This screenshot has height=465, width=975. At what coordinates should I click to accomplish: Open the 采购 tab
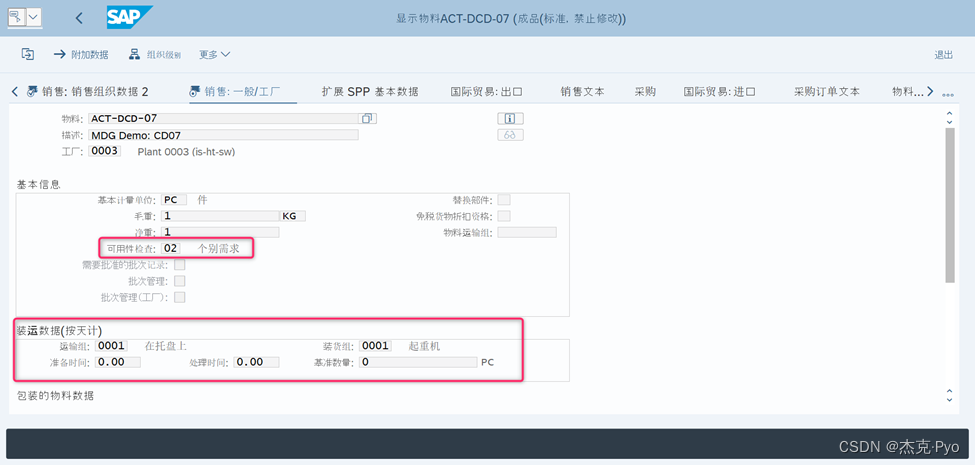645,92
